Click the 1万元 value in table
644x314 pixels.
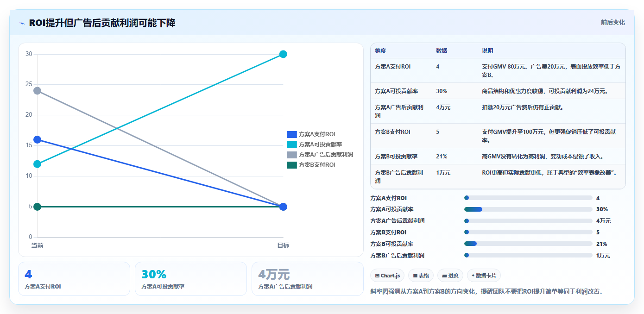(x=443, y=173)
